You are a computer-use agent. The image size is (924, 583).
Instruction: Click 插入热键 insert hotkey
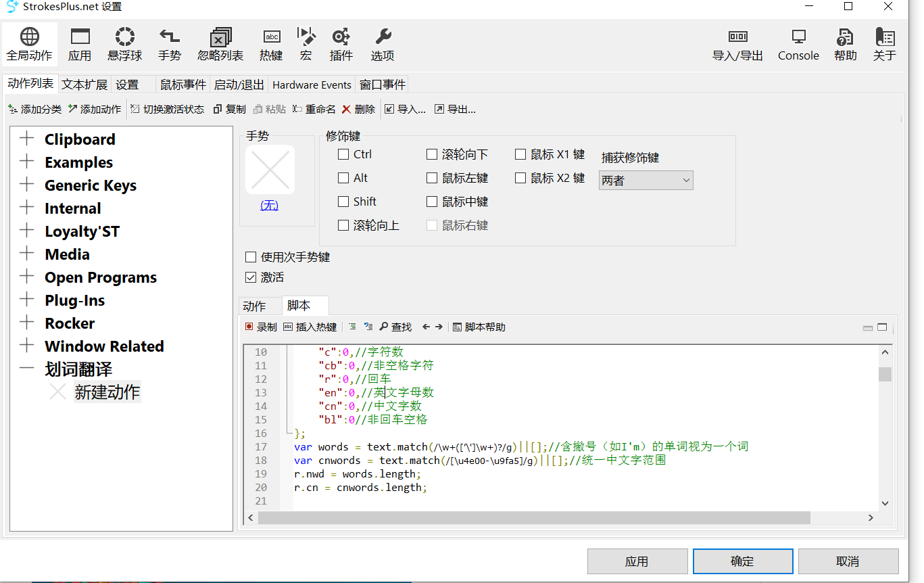point(310,327)
